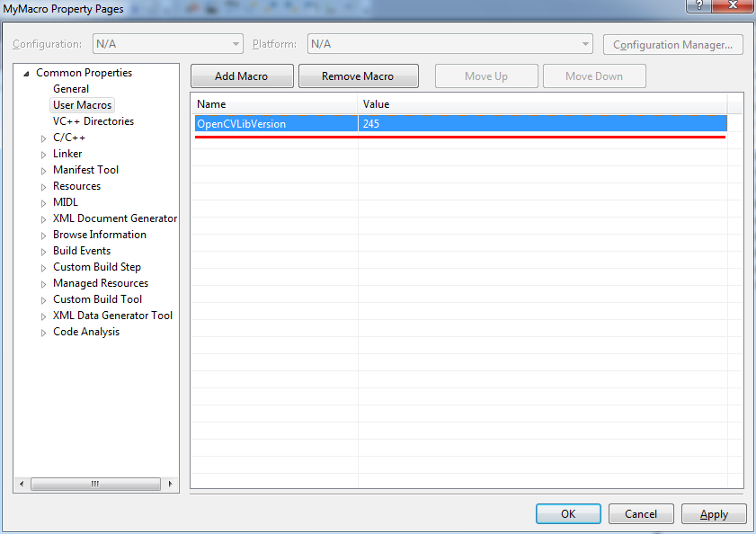Viewport: 756px width, 534px height.
Task: Expand the C/C++ tree node arrow
Action: point(43,138)
